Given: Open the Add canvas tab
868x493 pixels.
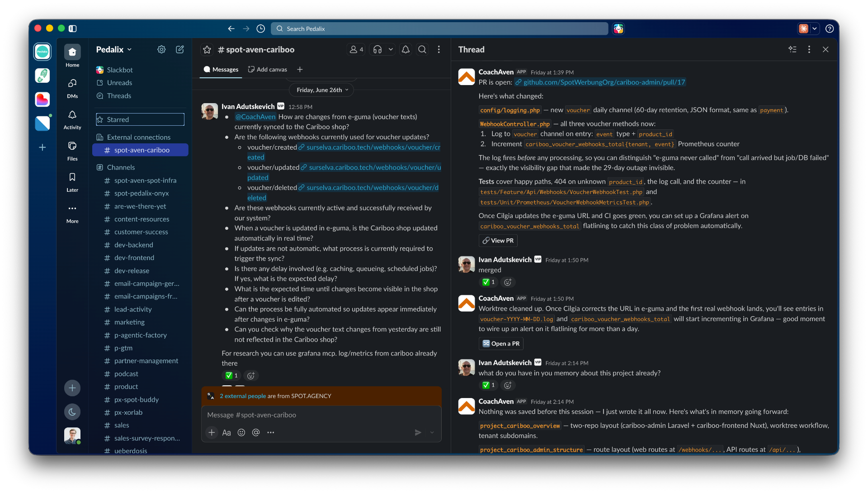Looking at the screenshot, I should click(x=268, y=70).
